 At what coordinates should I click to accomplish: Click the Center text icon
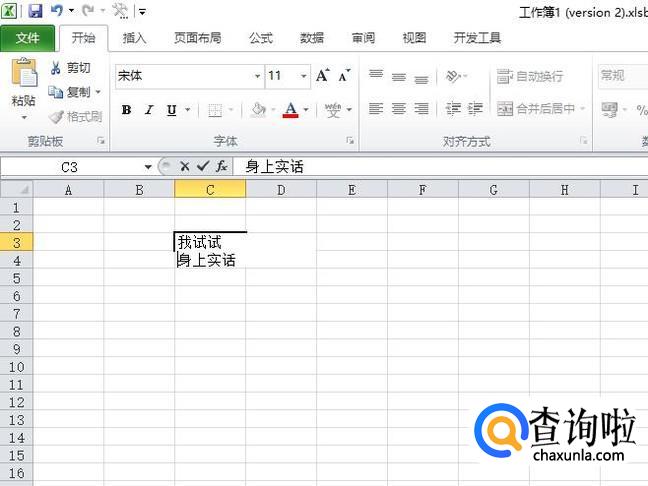pos(398,109)
